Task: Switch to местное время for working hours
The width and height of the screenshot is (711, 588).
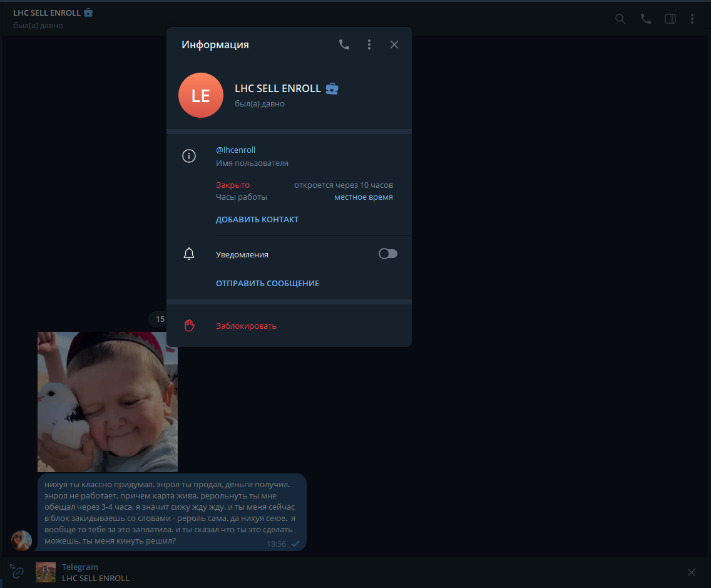Action: 363,197
